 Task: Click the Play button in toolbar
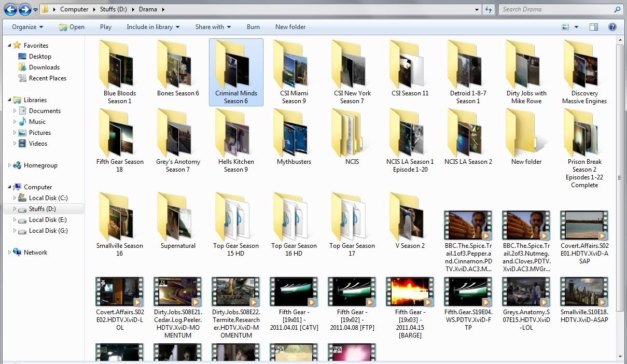click(105, 27)
